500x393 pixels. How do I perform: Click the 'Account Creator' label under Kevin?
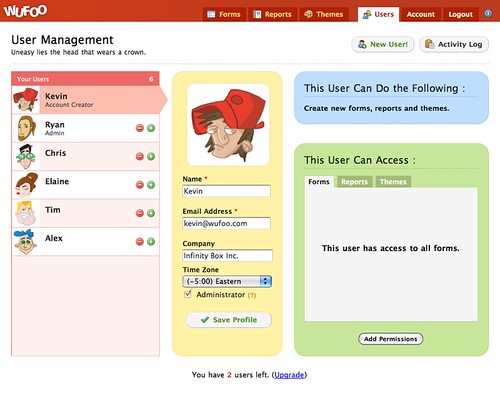coord(69,105)
